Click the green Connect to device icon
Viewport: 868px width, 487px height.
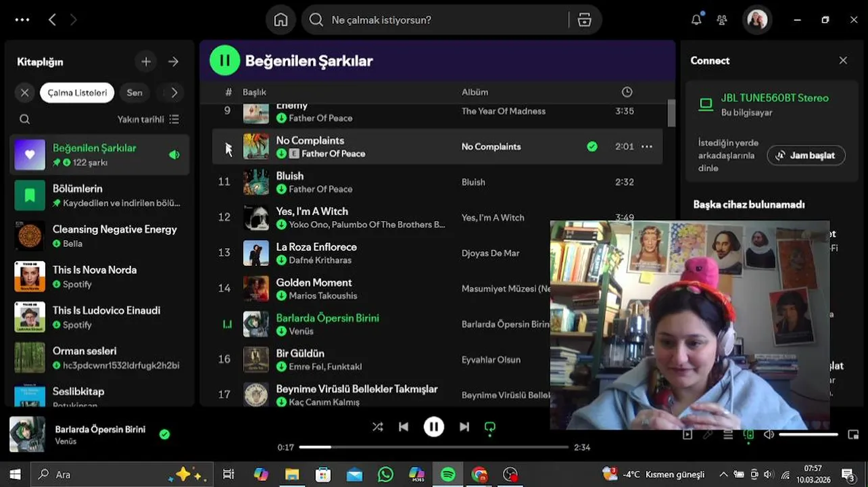pos(748,435)
